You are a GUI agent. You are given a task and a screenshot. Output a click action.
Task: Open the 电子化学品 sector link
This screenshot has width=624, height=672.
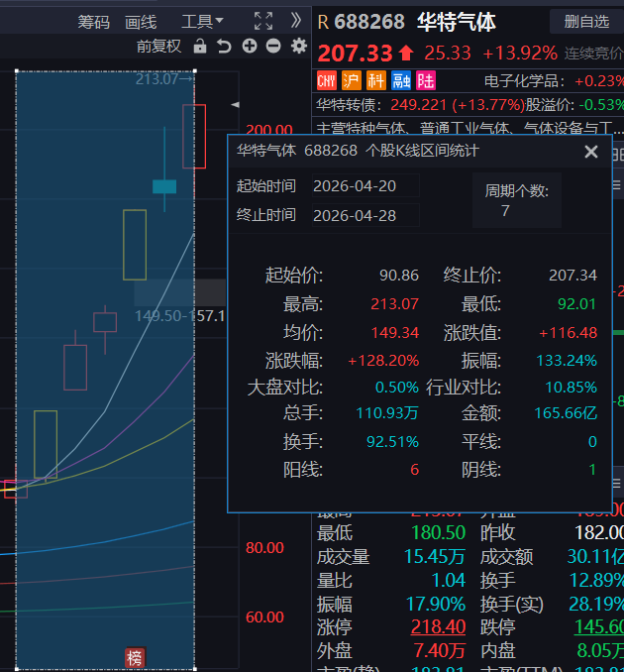point(525,81)
